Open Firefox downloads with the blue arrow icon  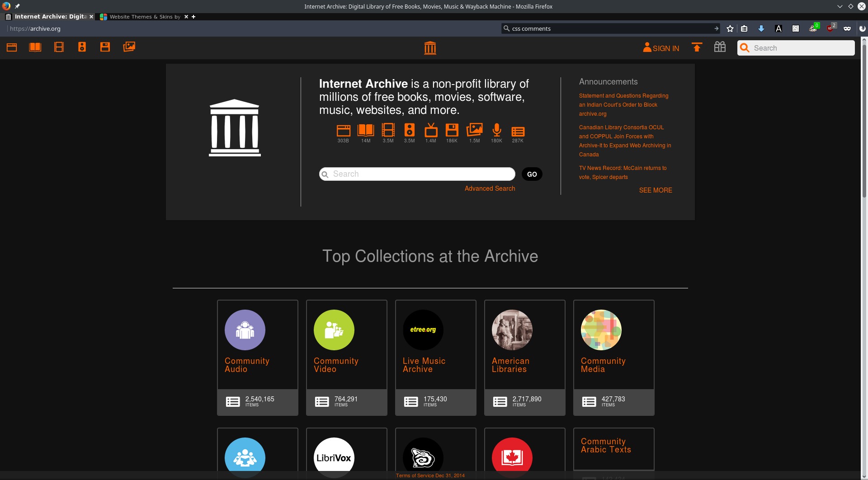tap(761, 28)
